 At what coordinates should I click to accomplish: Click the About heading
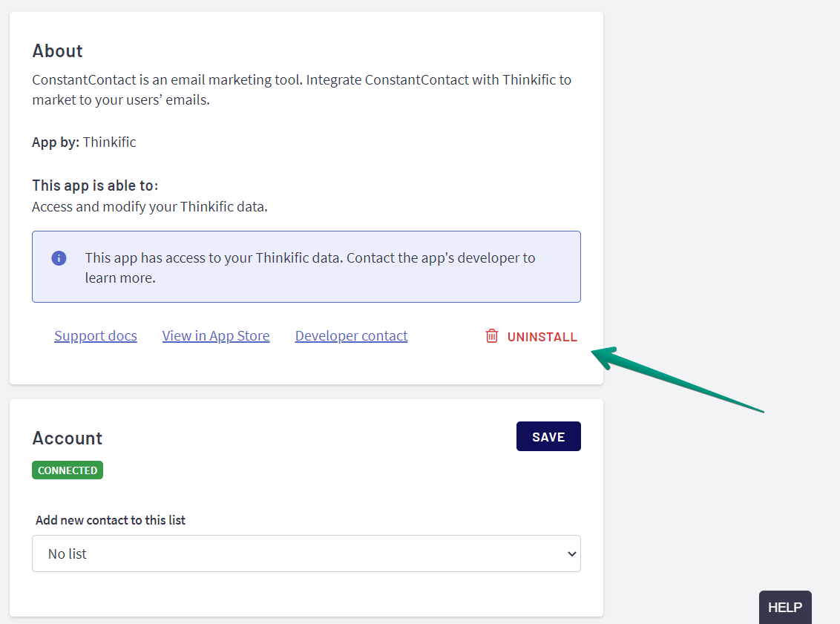(x=57, y=51)
